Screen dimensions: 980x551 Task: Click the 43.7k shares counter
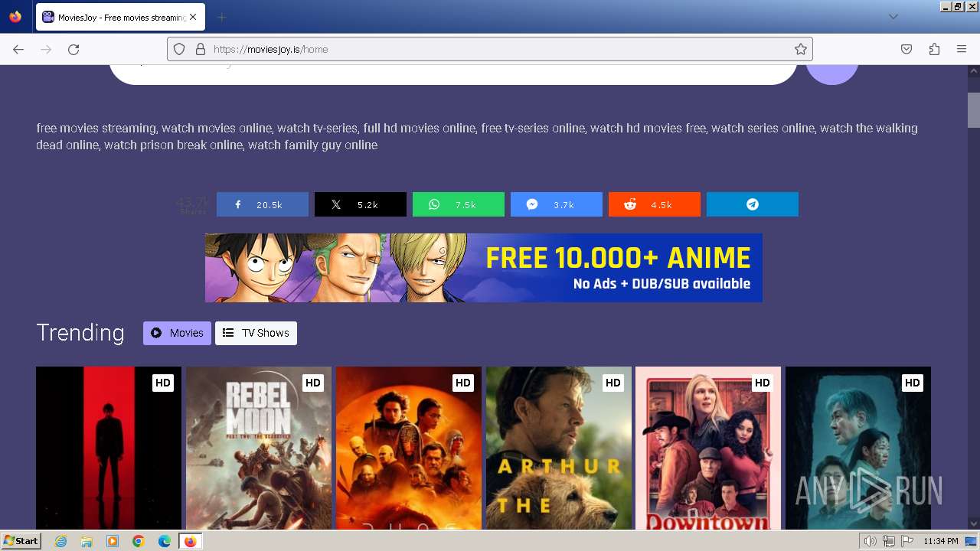click(x=192, y=204)
